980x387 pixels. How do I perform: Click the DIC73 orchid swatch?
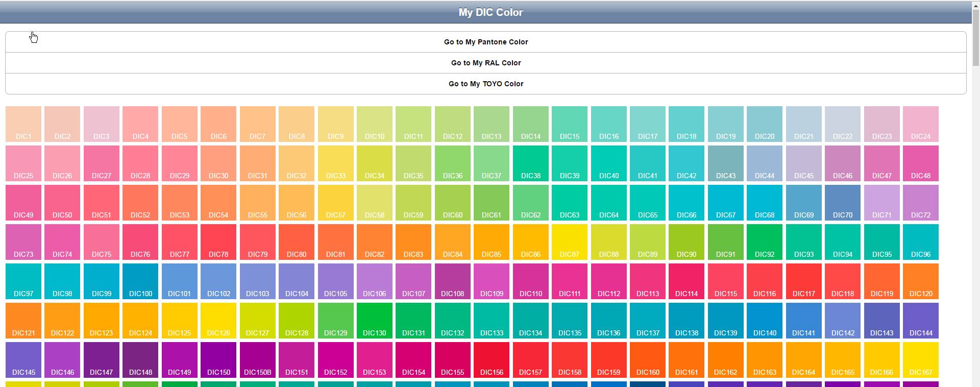tap(23, 242)
